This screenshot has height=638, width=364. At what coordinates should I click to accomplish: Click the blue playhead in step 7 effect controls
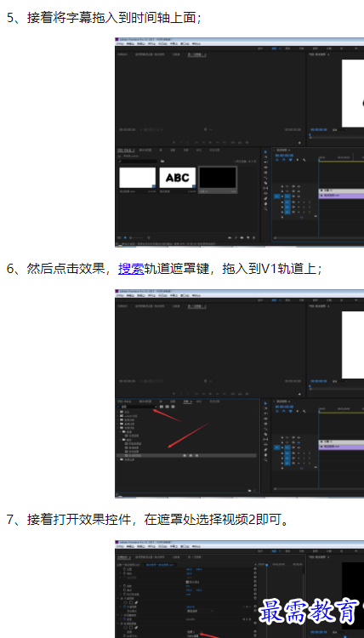[x=267, y=566]
